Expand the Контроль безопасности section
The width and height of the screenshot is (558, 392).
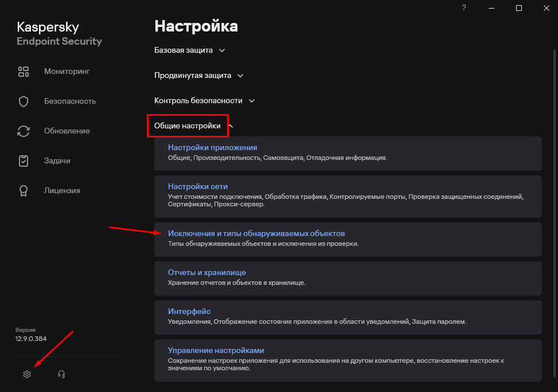coord(204,101)
